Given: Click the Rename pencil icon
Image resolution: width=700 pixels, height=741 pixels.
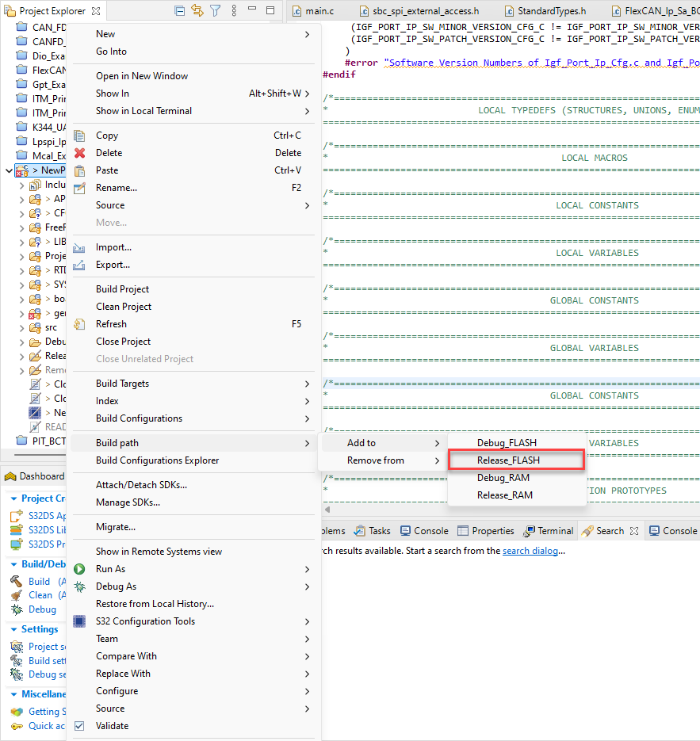Looking at the screenshot, I should [79, 188].
